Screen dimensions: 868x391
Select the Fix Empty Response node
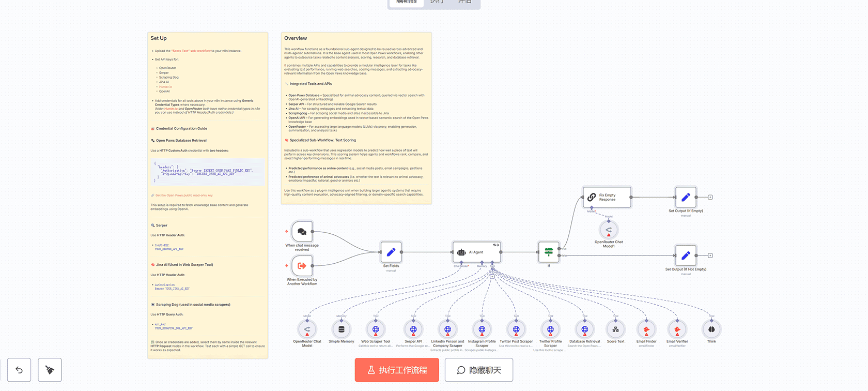(x=607, y=197)
